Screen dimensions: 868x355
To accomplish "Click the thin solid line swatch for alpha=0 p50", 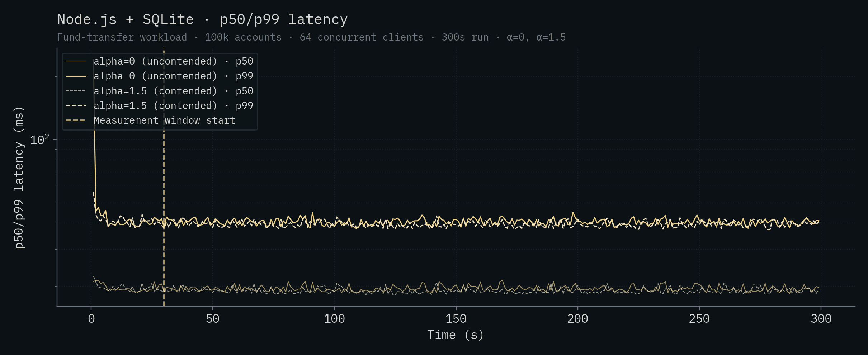I will tap(76, 61).
